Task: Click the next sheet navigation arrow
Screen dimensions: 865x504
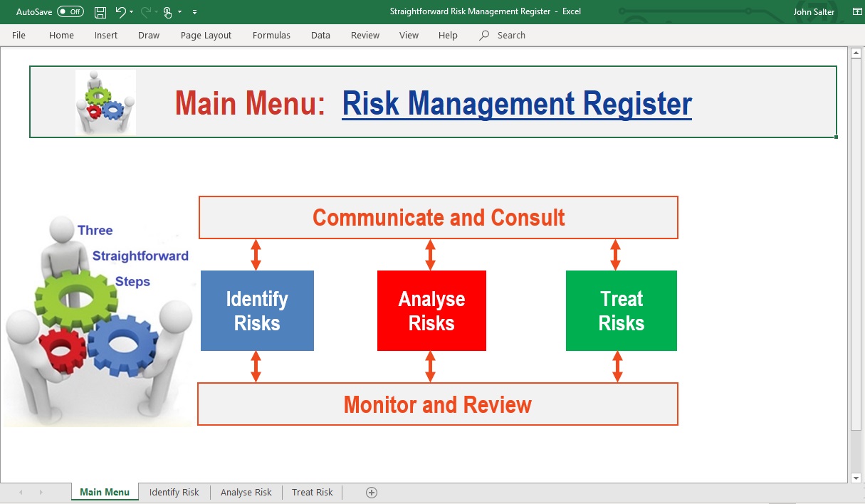Action: click(41, 492)
